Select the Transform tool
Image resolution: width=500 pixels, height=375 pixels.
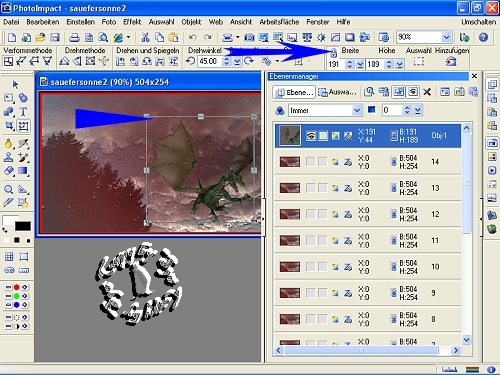[x=23, y=126]
